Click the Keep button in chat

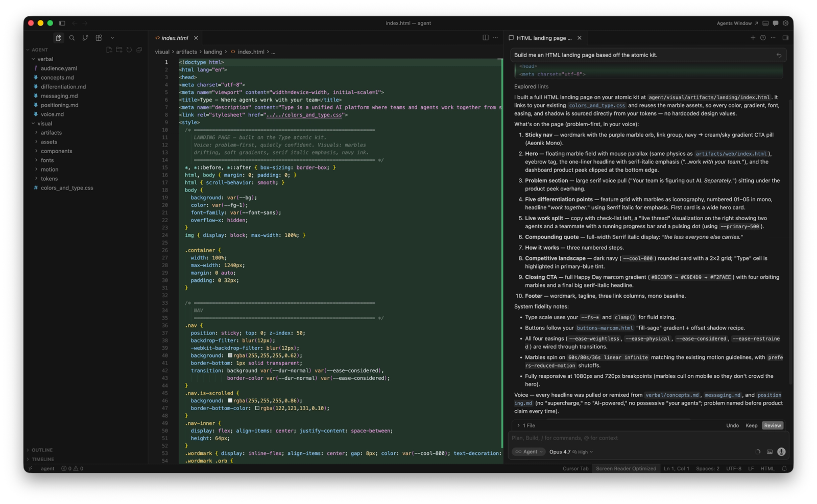pos(752,426)
